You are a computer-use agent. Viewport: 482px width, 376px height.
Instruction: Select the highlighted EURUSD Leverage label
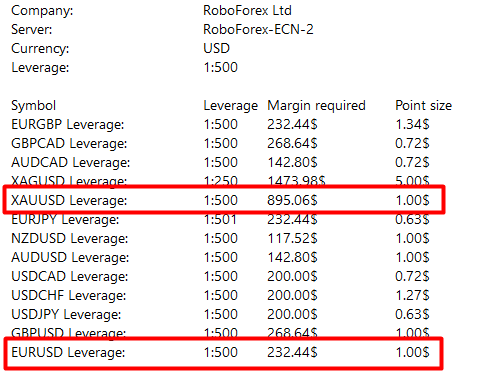point(68,353)
